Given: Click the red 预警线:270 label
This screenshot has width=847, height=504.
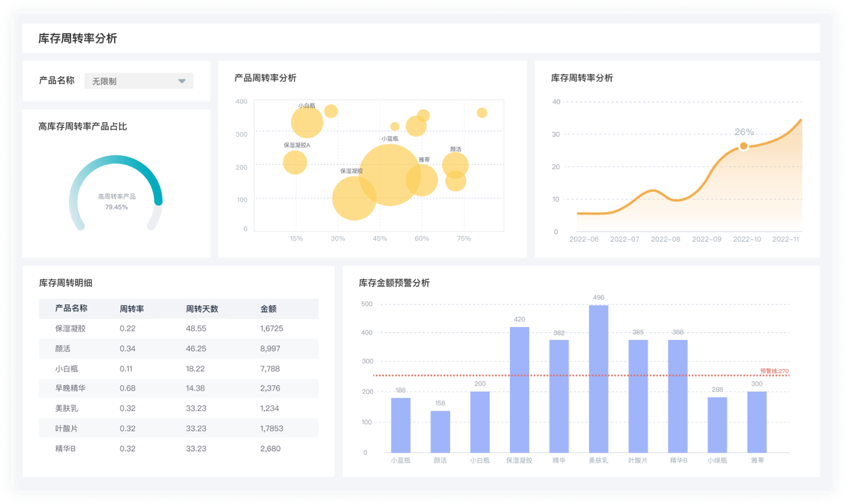Looking at the screenshot, I should click(774, 371).
